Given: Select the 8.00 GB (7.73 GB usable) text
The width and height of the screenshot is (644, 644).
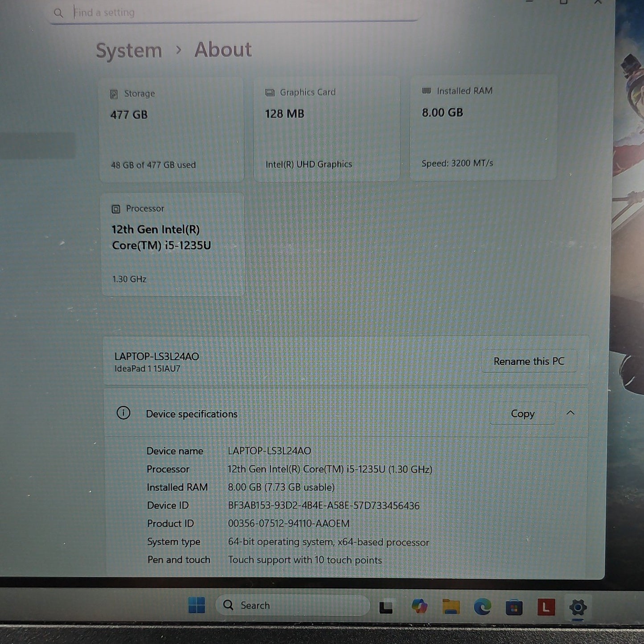Looking at the screenshot, I should [x=281, y=487].
